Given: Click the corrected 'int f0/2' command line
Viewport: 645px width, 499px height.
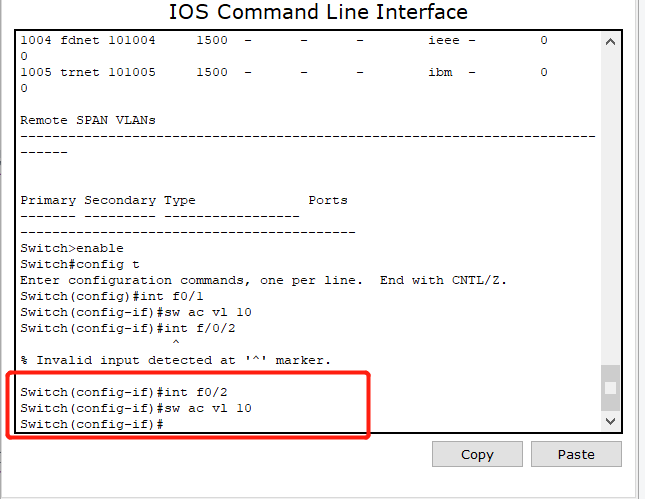Looking at the screenshot, I should pyautogui.click(x=131, y=392).
